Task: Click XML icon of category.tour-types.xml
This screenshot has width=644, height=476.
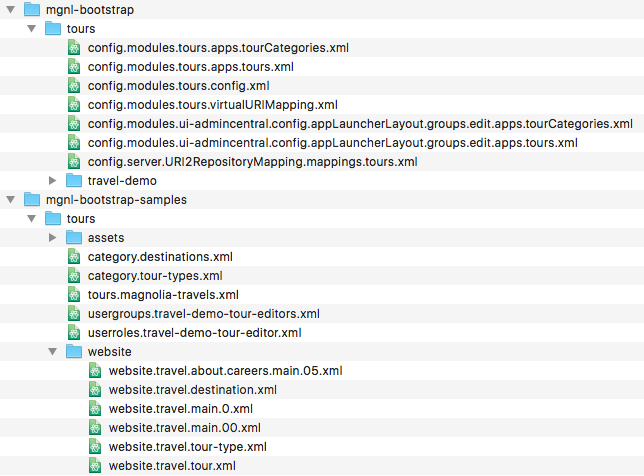Action: 74,276
